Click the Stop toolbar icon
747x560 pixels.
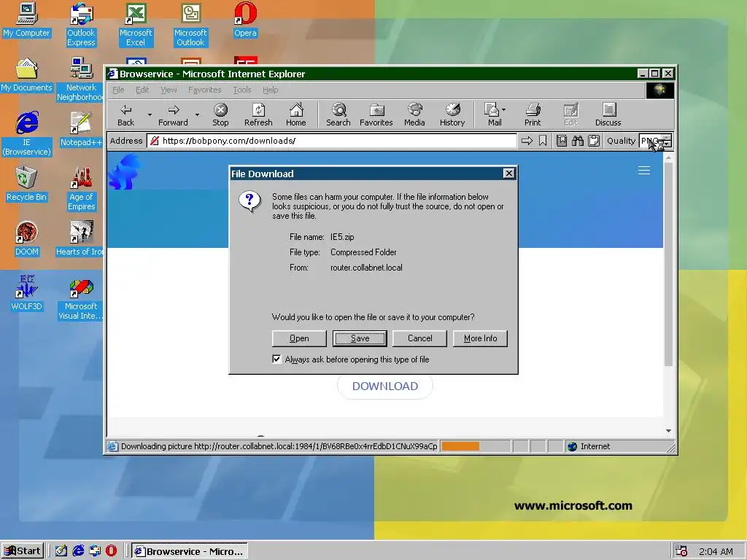coord(220,114)
